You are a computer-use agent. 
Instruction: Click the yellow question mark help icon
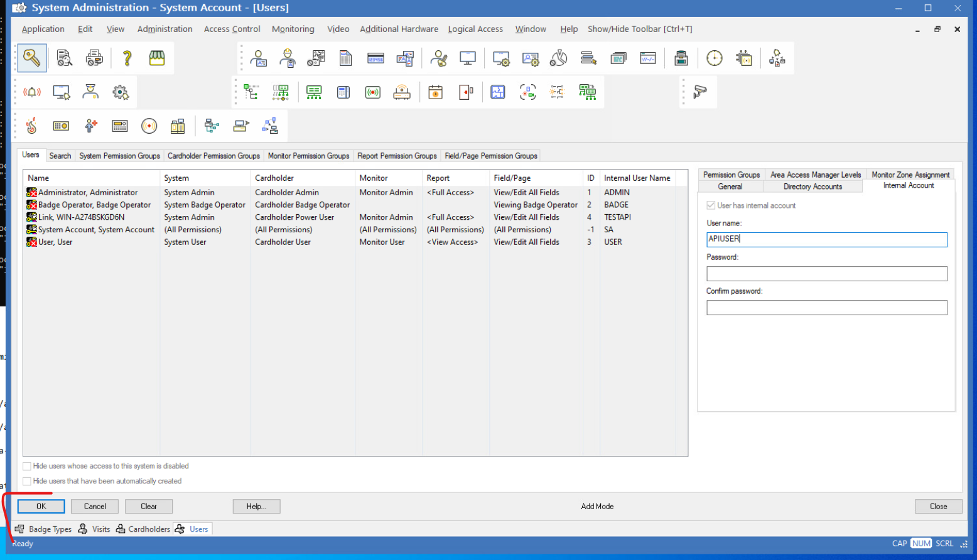click(127, 58)
